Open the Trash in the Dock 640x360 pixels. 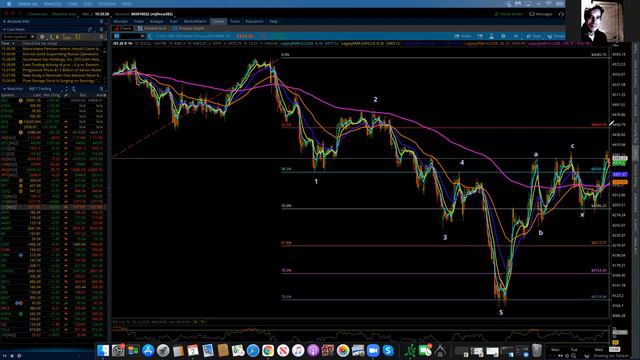(x=537, y=350)
